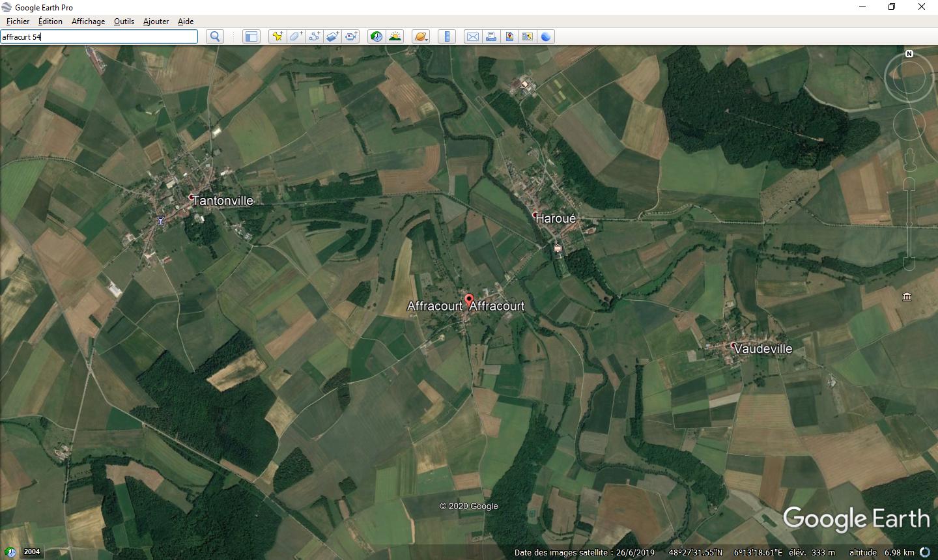Show historical imagery clock tool
Screen dimensions: 938x560
(x=377, y=36)
